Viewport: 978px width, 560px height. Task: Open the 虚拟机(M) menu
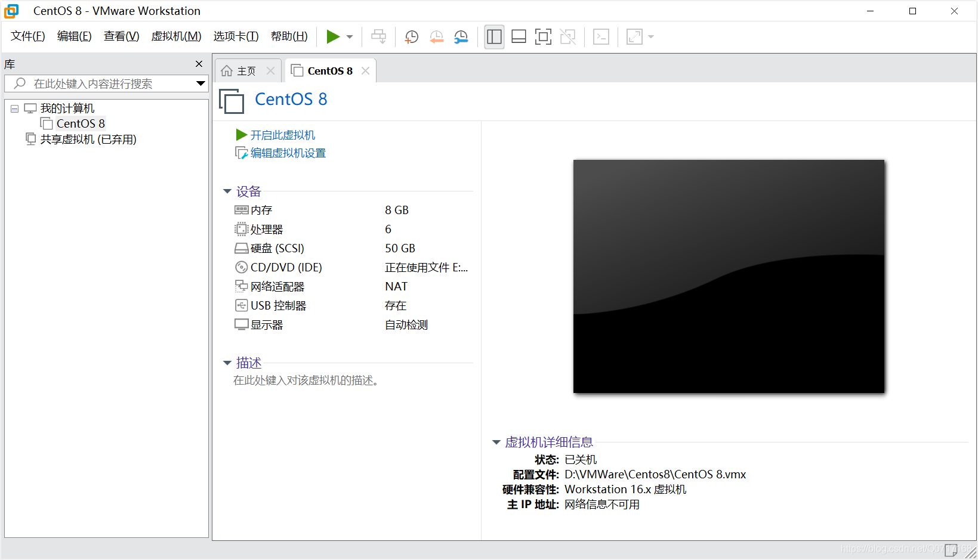coord(176,36)
